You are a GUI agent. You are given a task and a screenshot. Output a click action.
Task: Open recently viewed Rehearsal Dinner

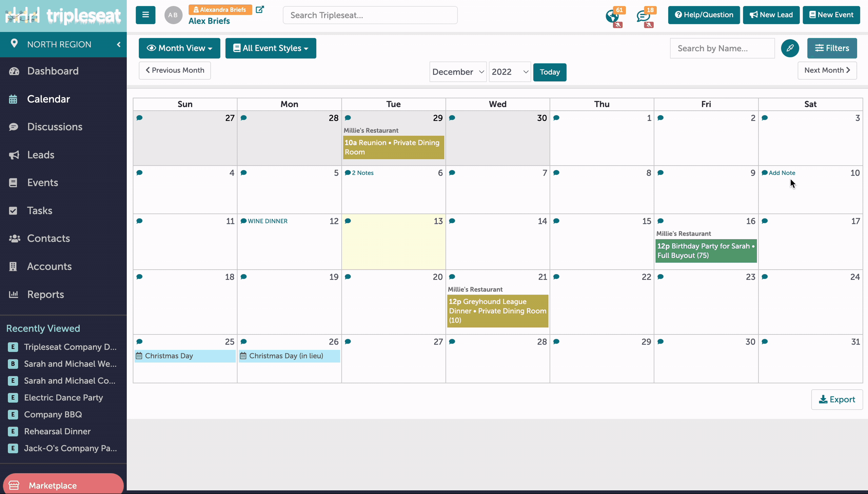(x=57, y=431)
